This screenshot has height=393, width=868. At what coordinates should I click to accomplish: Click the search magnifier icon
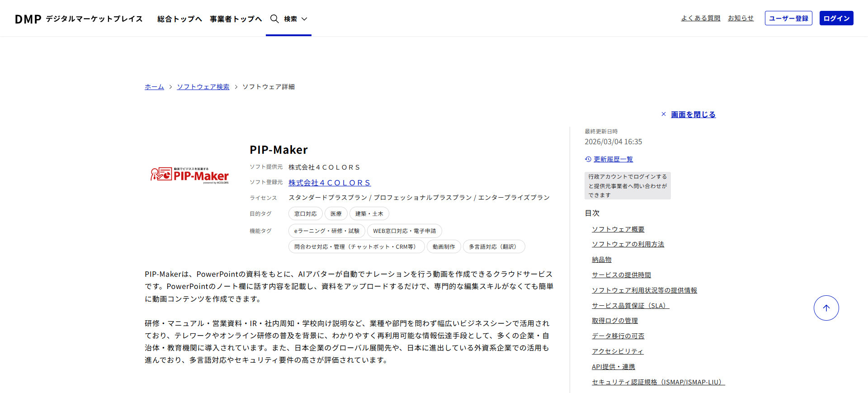(274, 19)
